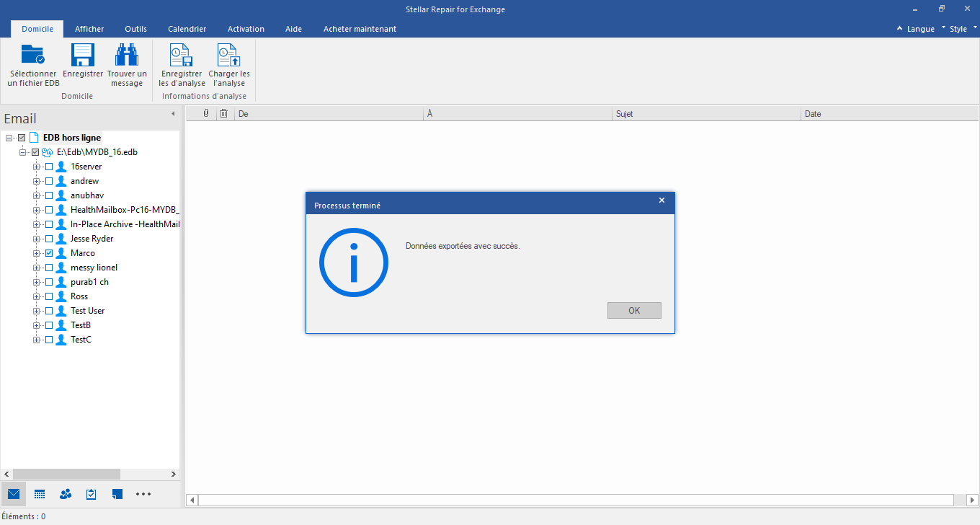The height and width of the screenshot is (525, 980).
Task: Collapse the EDB hors ligne root node
Action: pyautogui.click(x=9, y=138)
